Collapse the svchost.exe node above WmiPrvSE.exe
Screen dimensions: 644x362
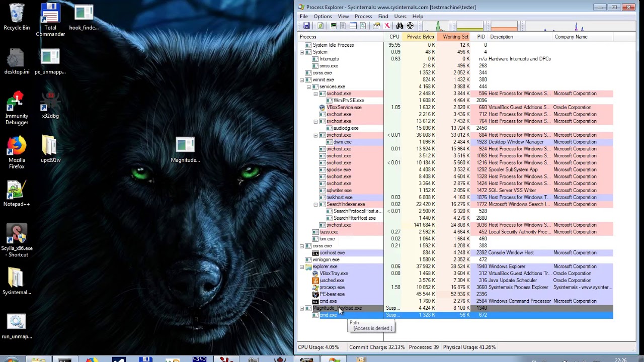pyautogui.click(x=315, y=94)
